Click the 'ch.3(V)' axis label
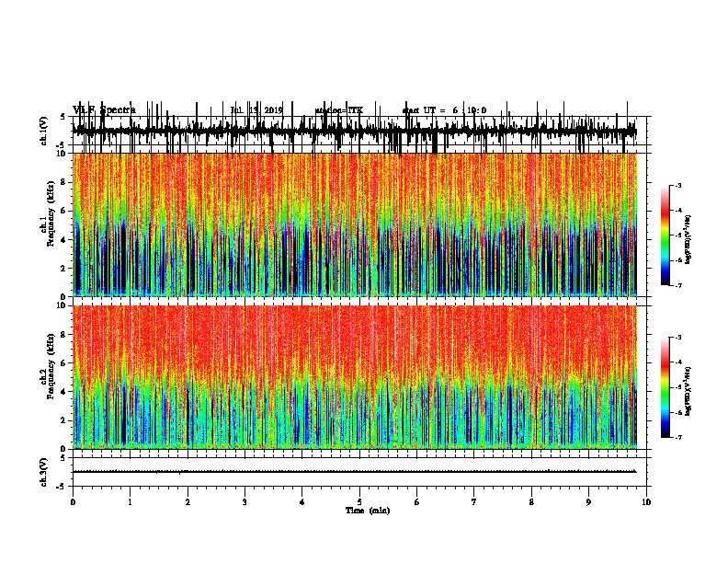 coord(44,472)
